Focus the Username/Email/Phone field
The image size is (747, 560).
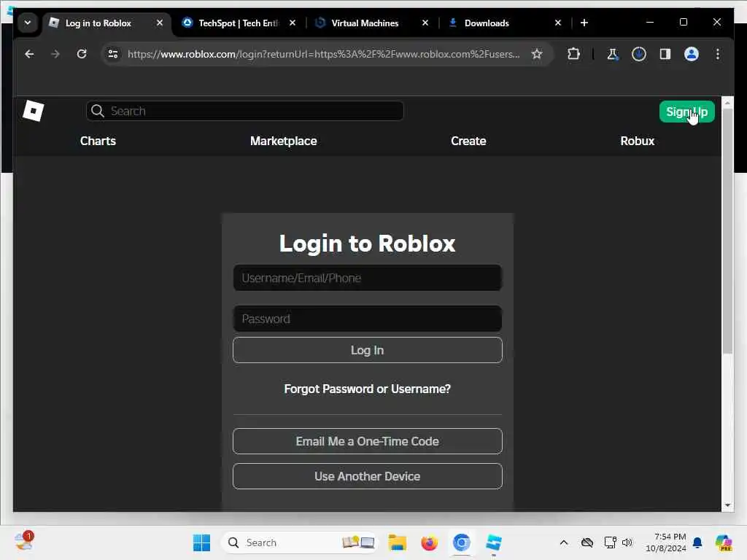tap(368, 278)
